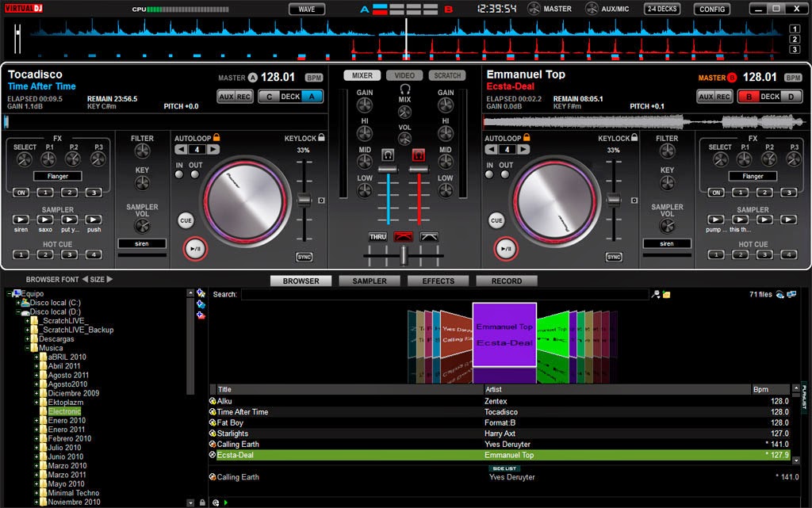Toggle headphone cue for left mixer channel

coord(387,155)
